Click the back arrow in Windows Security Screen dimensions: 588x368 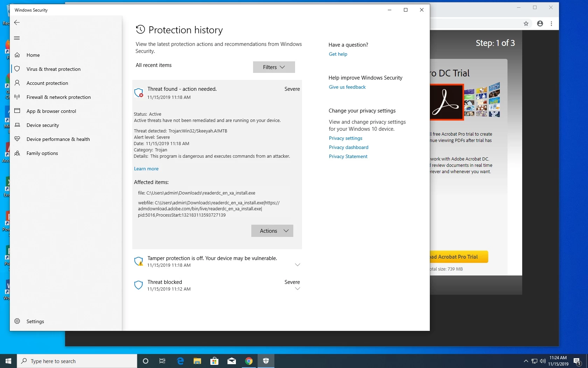[x=17, y=22]
